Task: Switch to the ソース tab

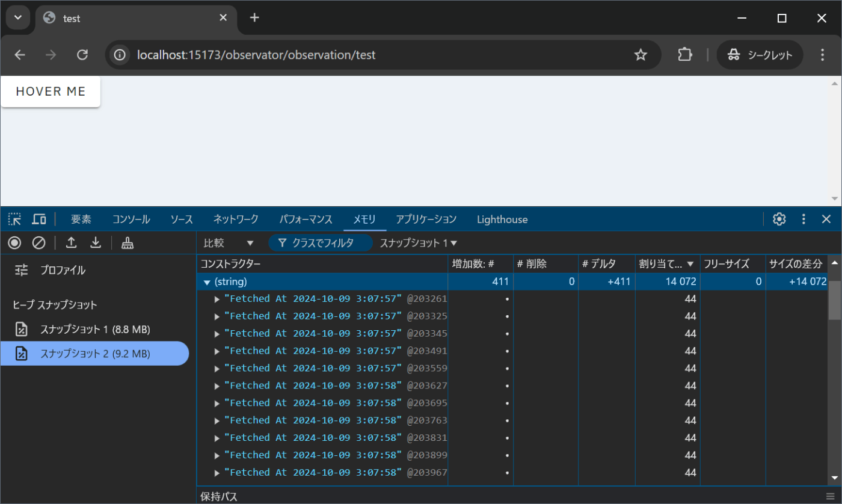Action: (x=181, y=220)
